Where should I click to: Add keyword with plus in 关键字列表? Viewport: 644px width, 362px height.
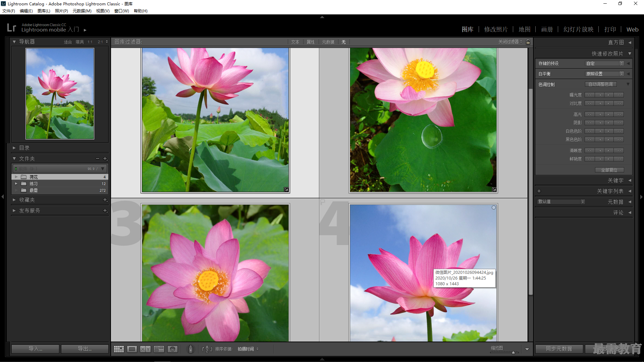pyautogui.click(x=539, y=191)
